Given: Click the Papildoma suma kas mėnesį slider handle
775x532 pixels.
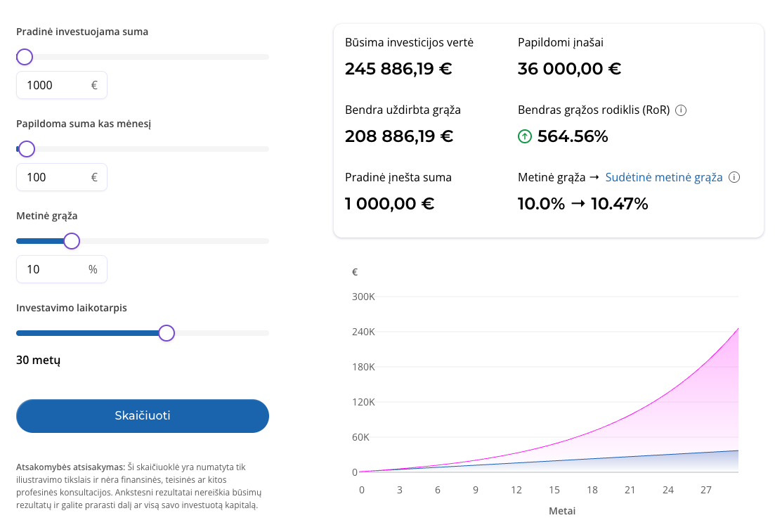Looking at the screenshot, I should tap(27, 149).
